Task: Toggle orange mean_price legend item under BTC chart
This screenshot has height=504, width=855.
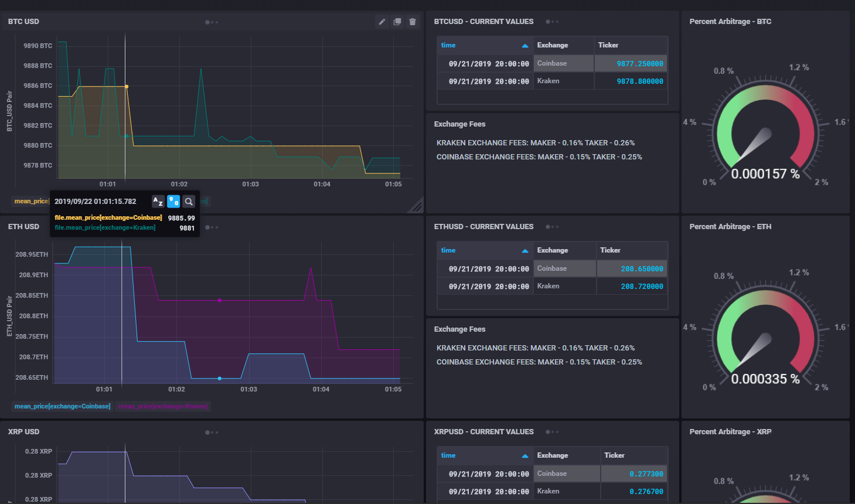Action: [x=31, y=201]
